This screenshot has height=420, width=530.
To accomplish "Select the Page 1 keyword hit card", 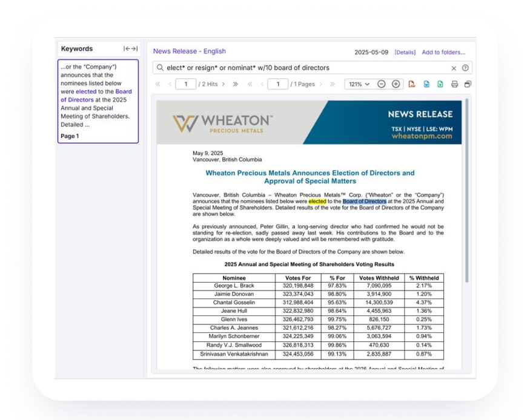I will (98, 101).
